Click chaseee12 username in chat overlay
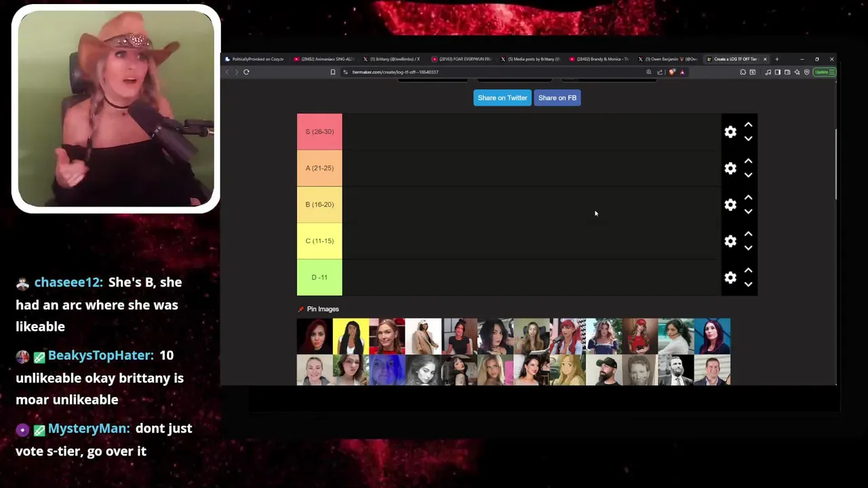The width and height of the screenshot is (868, 488). tap(68, 283)
